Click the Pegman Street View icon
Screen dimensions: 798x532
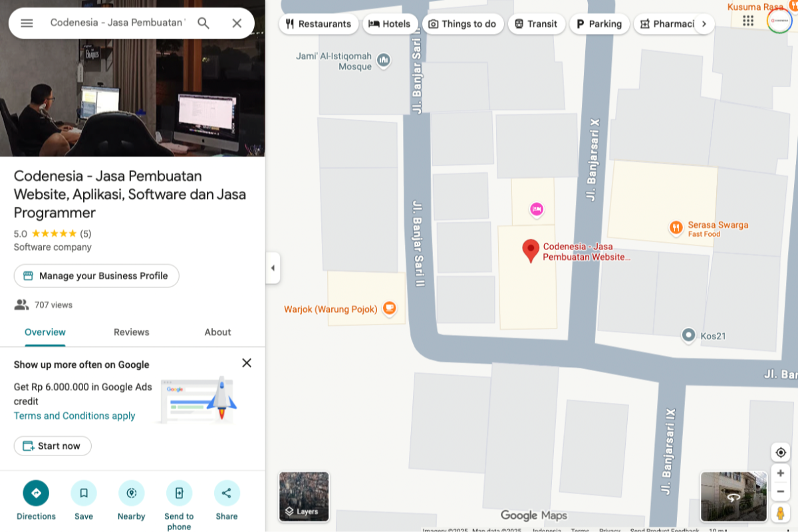(x=781, y=513)
